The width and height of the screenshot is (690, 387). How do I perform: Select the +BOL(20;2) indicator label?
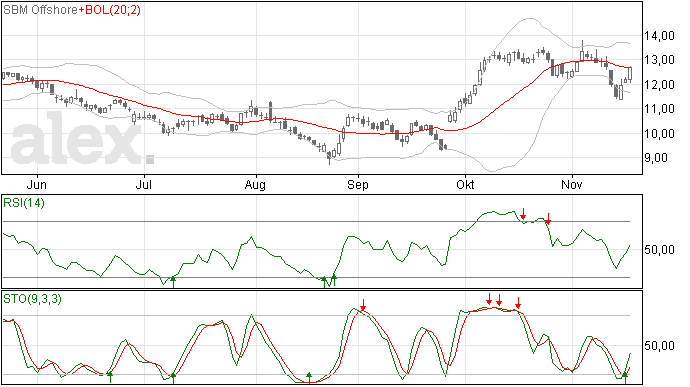110,10
